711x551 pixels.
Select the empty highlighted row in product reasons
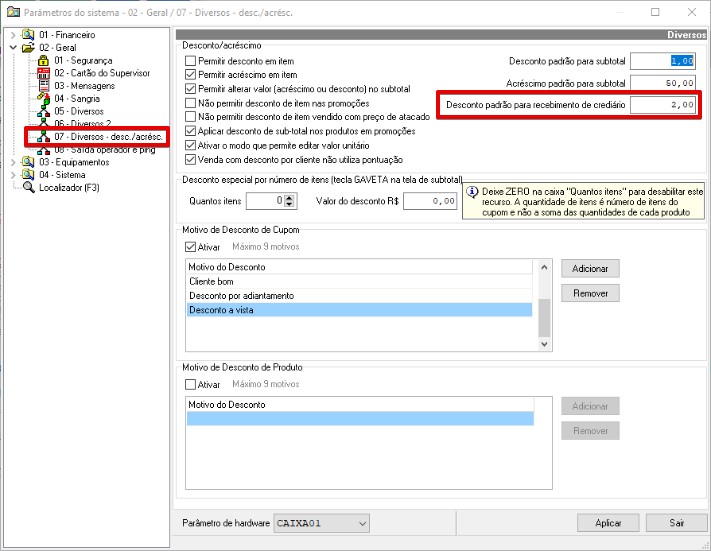coord(360,419)
